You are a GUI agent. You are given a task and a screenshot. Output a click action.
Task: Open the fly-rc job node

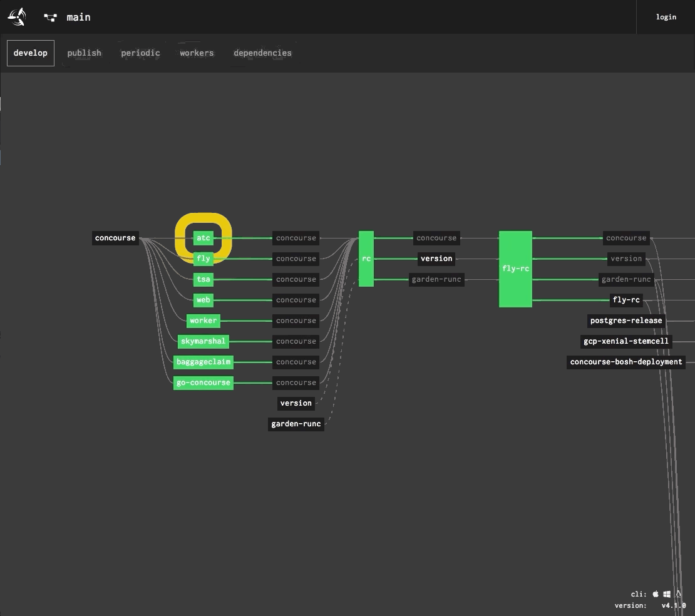515,269
